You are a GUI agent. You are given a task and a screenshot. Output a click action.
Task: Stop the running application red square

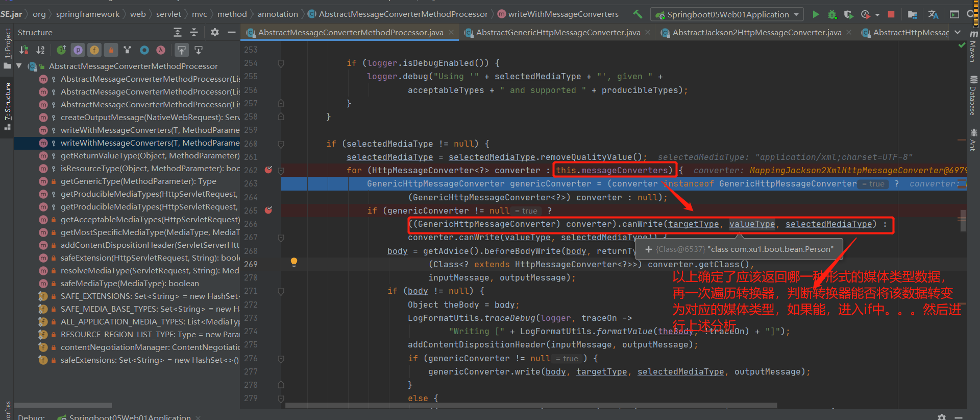point(891,14)
